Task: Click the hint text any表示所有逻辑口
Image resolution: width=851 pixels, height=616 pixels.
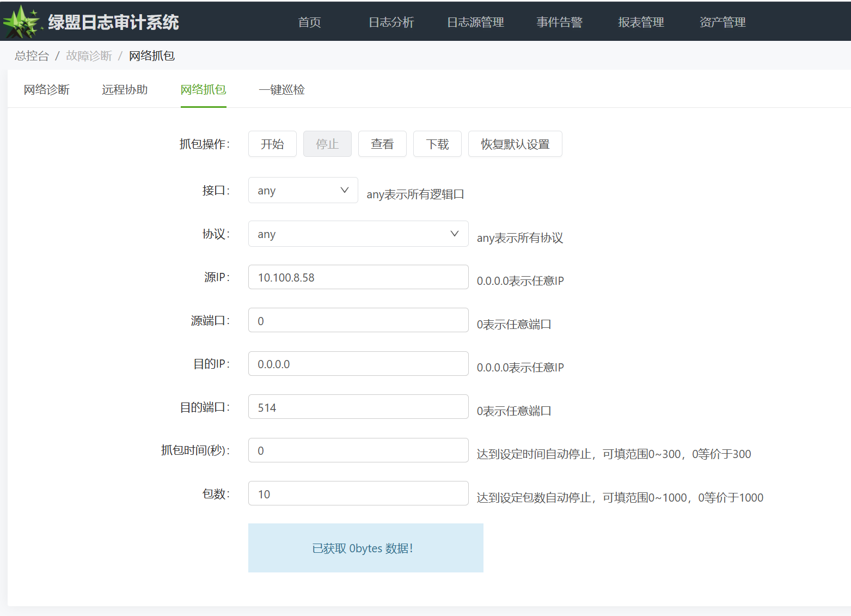Action: pyautogui.click(x=415, y=194)
